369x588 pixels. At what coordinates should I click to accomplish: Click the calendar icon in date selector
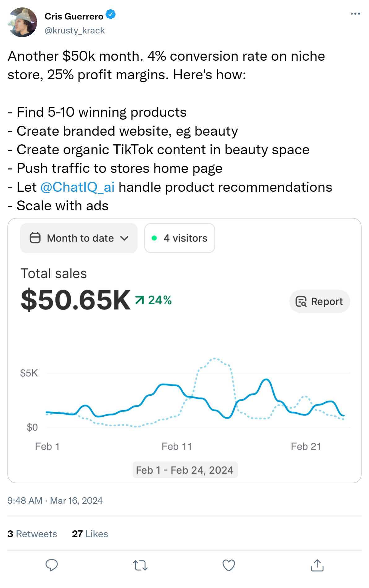[x=35, y=238]
